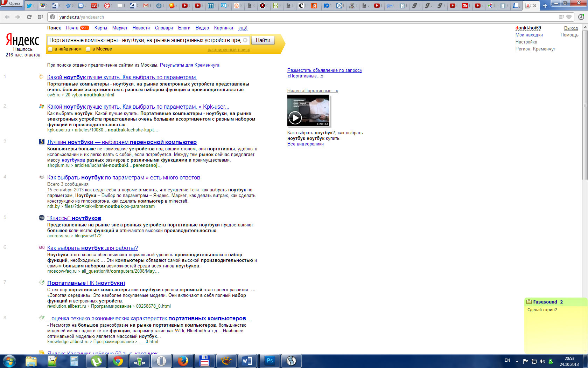
Task: Click the Найти search button
Action: (x=263, y=40)
